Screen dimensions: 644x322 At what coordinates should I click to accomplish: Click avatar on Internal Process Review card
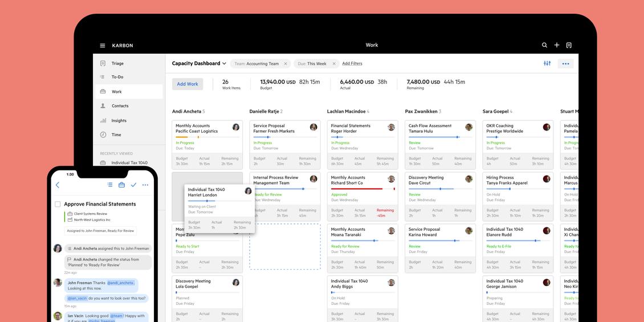coord(313,178)
